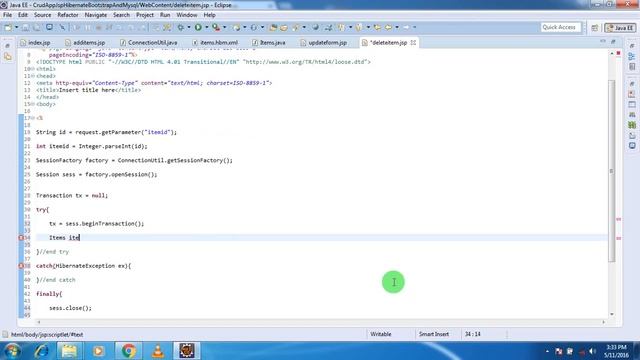Switch to the updateform.jsp tab
Viewport: 640px width, 360px height.
[x=324, y=42]
